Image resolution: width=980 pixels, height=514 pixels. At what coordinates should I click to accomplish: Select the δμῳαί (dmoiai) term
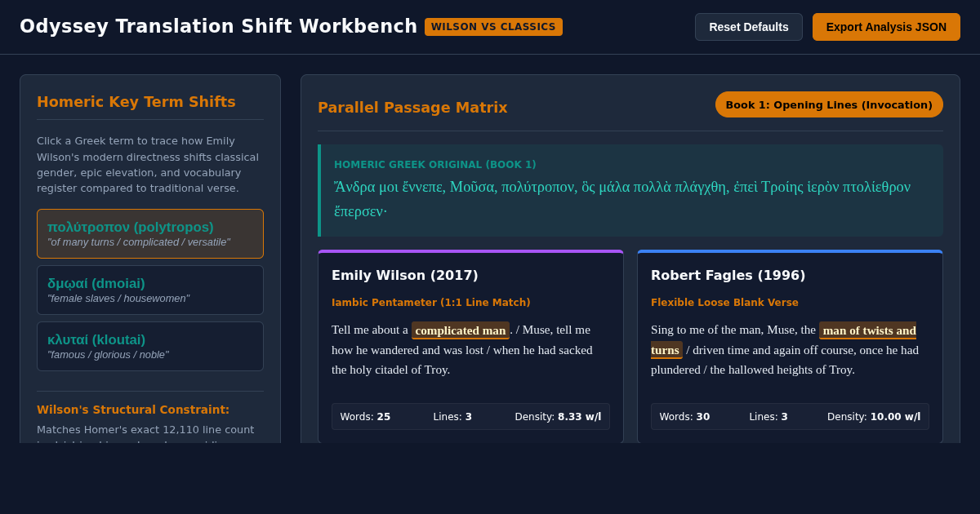point(150,290)
